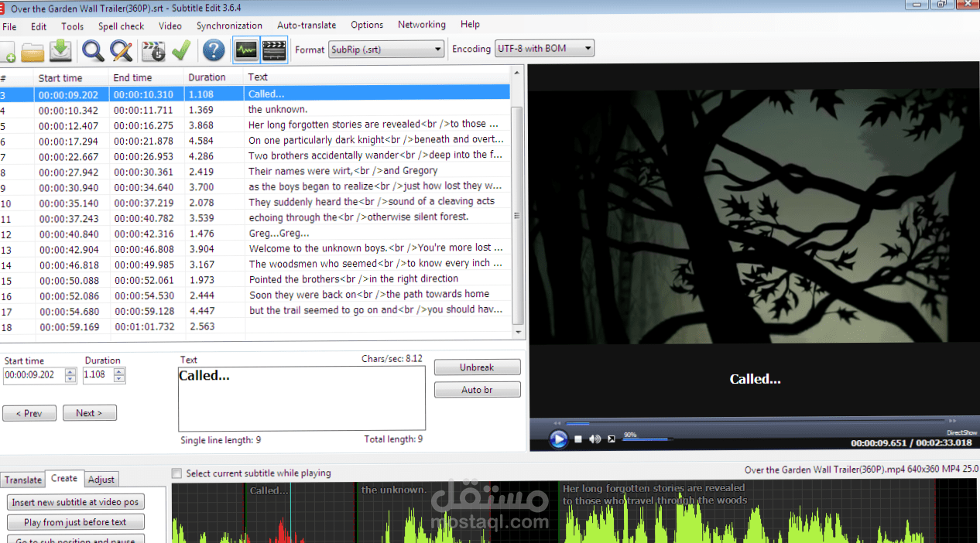
Task: Seek on the video progress bar
Action: coord(755,422)
